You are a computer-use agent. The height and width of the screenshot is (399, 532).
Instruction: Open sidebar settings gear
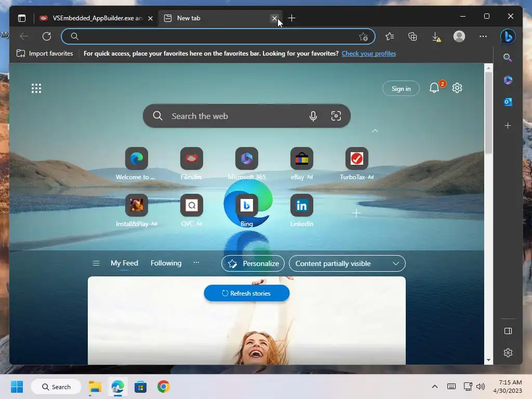tap(508, 353)
